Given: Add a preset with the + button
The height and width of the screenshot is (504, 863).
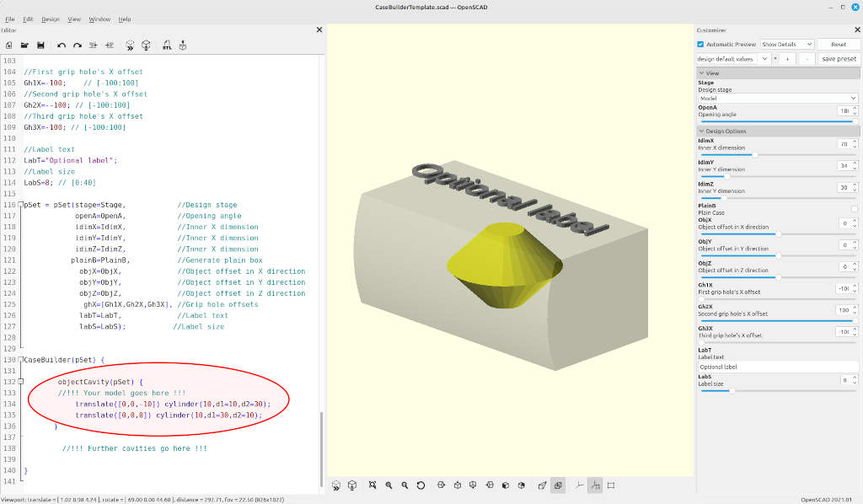Looking at the screenshot, I should [788, 59].
